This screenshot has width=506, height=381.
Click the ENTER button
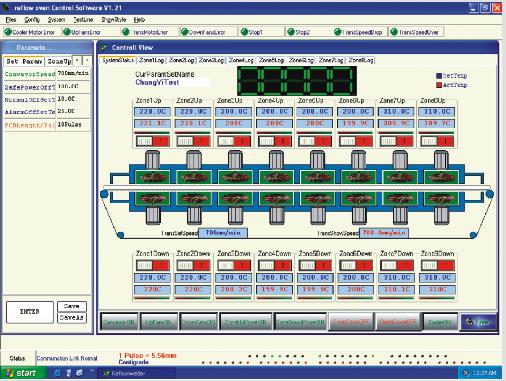[30, 312]
